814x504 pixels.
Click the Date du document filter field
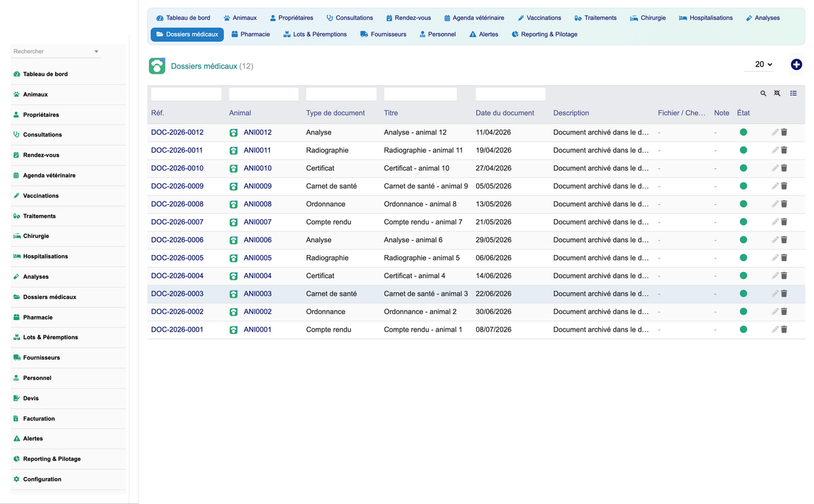click(x=510, y=94)
